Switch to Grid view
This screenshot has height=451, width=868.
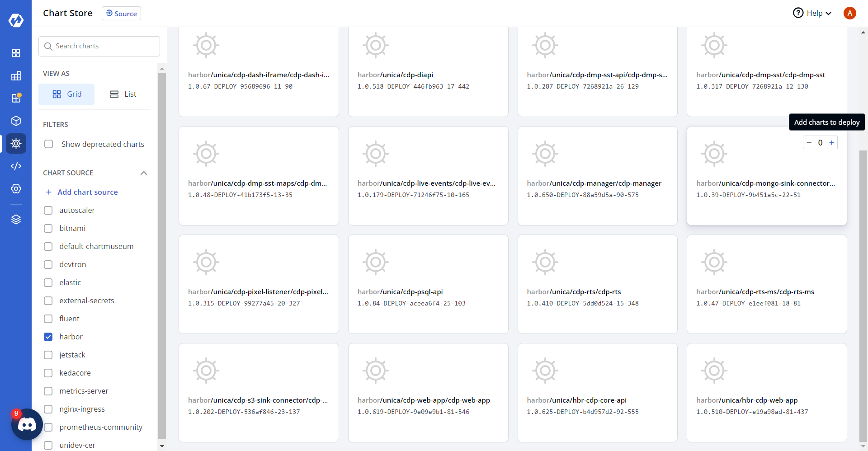point(66,94)
